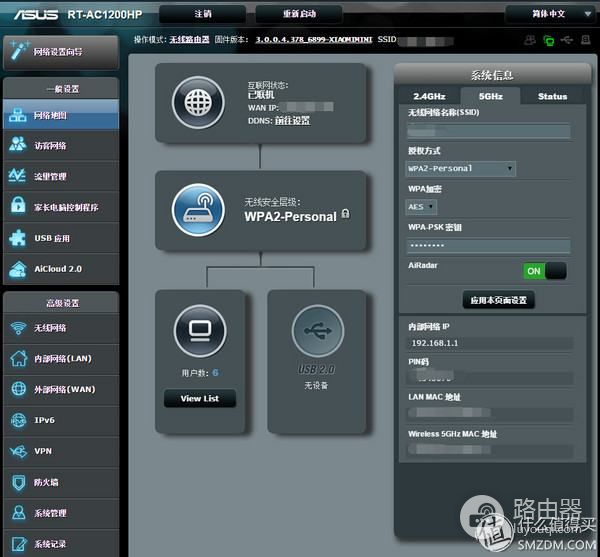Click the USB status icon in header
The width and height of the screenshot is (600, 557).
coord(567,40)
